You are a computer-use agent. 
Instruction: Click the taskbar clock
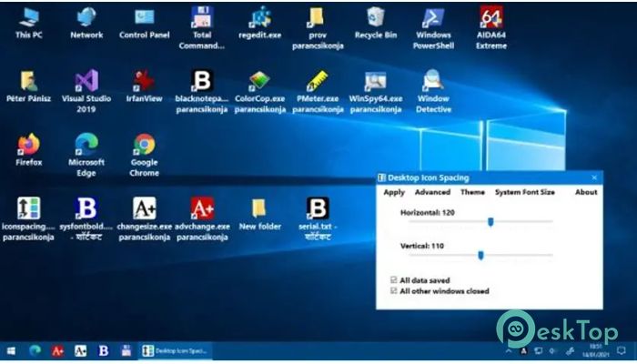(596, 350)
